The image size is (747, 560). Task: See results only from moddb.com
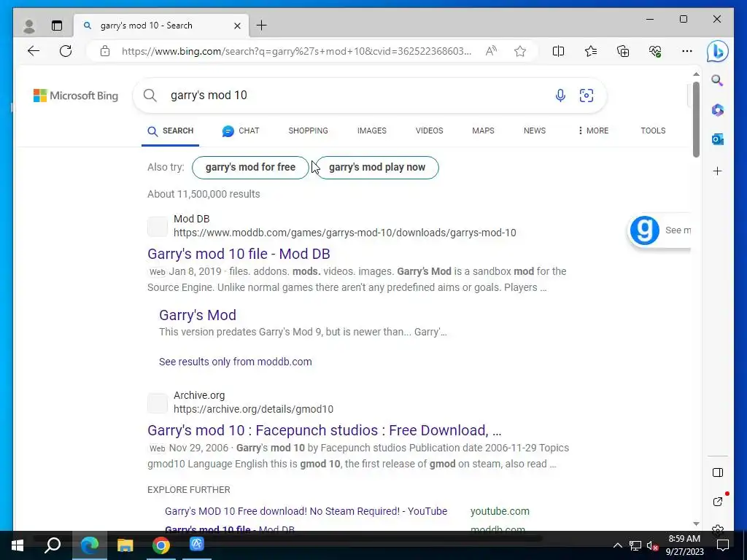(236, 362)
